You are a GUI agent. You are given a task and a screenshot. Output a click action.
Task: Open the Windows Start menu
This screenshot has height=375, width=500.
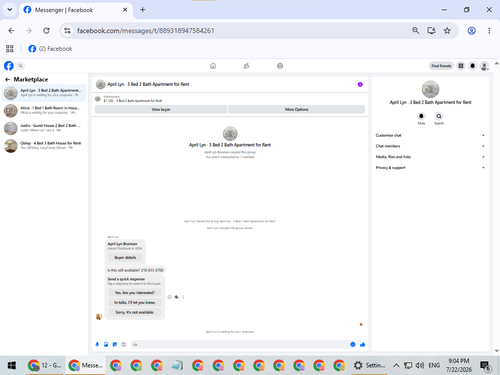(12, 366)
